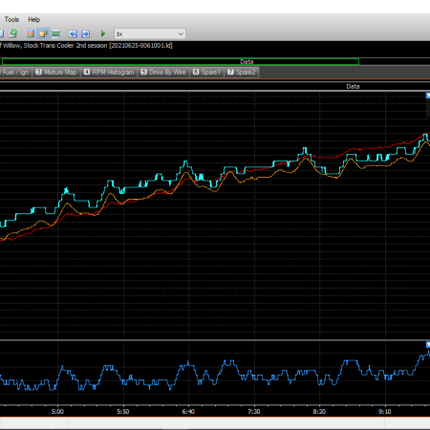Open the upper graph's blue corner menu
430x430 pixels.
tap(428, 96)
